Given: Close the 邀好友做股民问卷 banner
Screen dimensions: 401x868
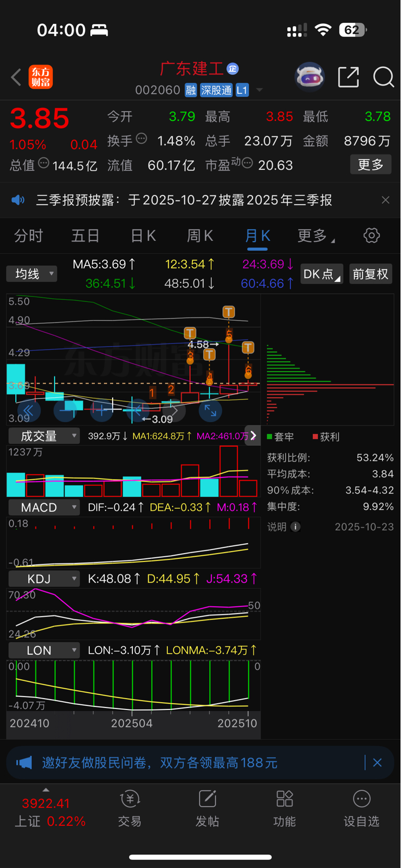Looking at the screenshot, I should tap(378, 763).
